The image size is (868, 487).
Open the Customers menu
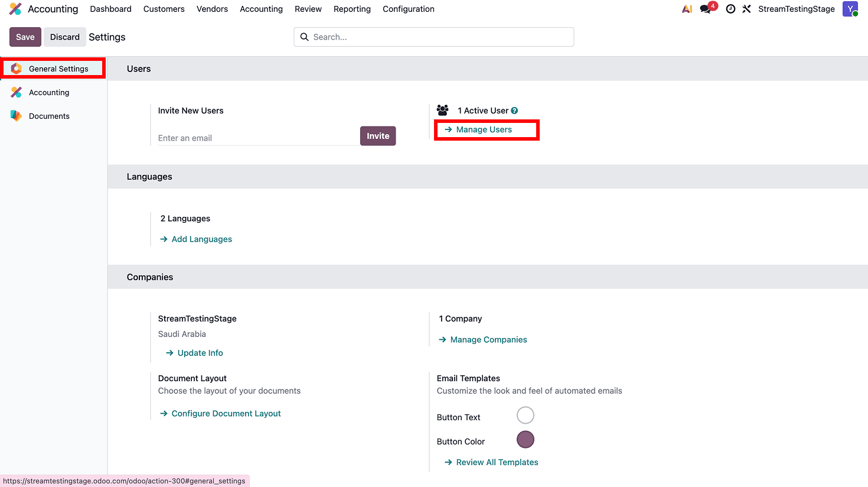[164, 9]
